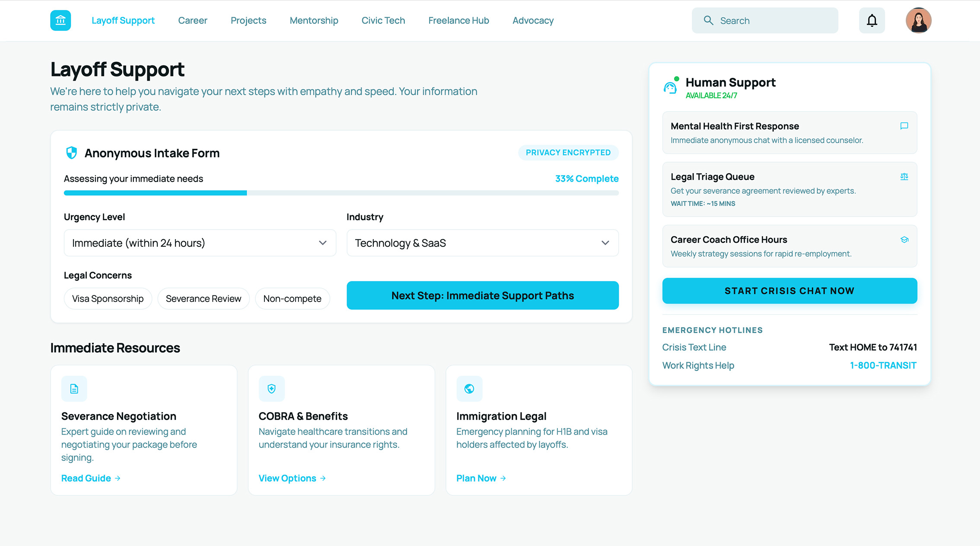Toggle the Visa Sponsorship legal concern chip
980x546 pixels.
108,298
